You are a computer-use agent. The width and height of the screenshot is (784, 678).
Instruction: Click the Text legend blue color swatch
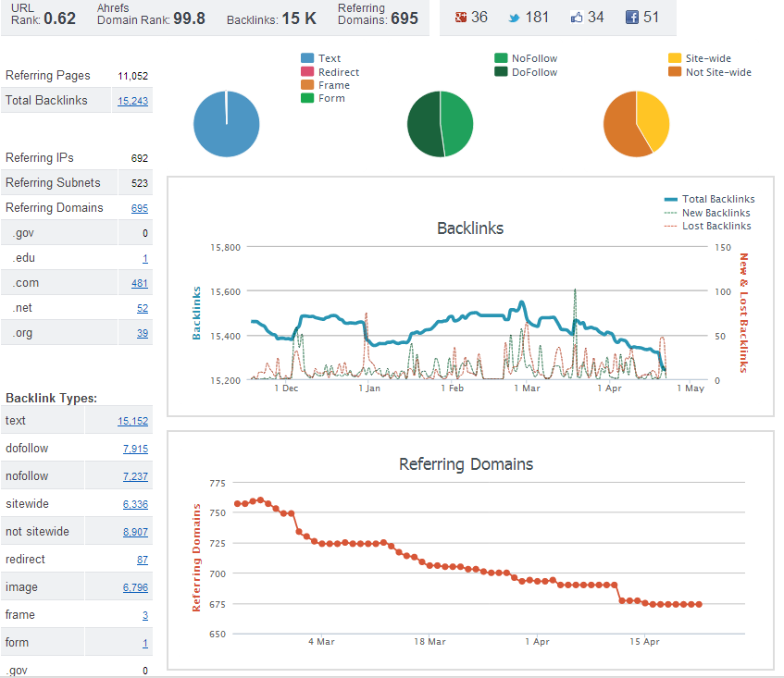[307, 58]
